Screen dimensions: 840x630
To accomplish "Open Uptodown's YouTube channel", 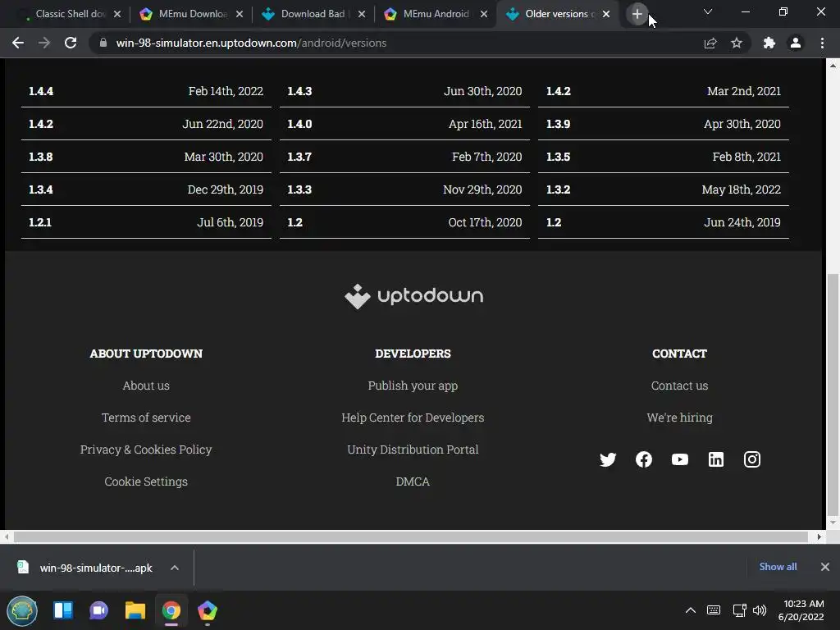I will [x=680, y=459].
